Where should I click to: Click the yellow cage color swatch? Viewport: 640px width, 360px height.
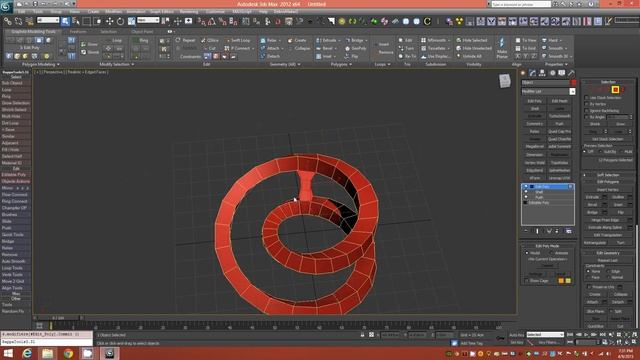click(568, 281)
